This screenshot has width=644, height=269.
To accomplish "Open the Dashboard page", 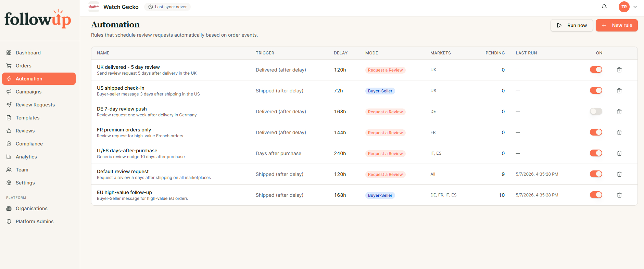I will point(39,53).
